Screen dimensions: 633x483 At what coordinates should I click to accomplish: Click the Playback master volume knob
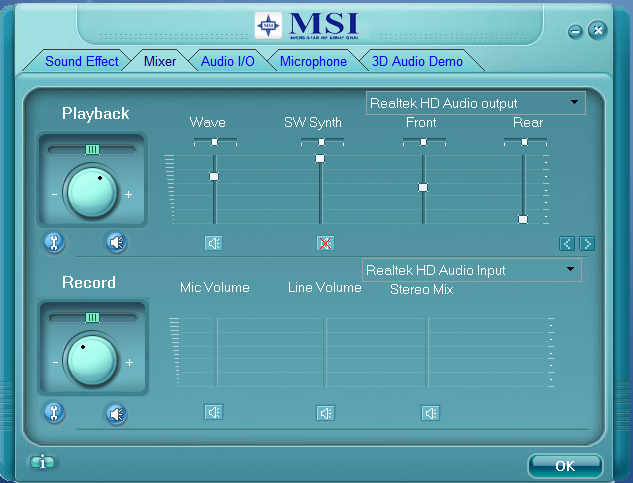(91, 192)
